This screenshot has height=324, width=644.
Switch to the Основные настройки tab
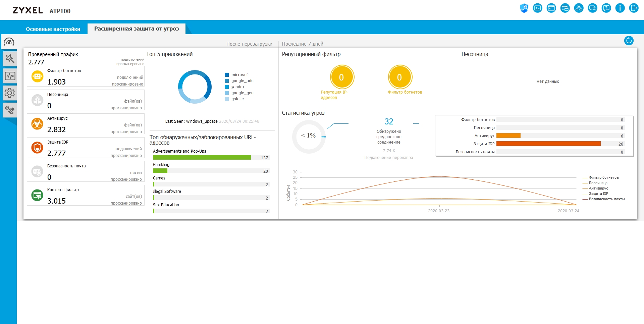(53, 29)
